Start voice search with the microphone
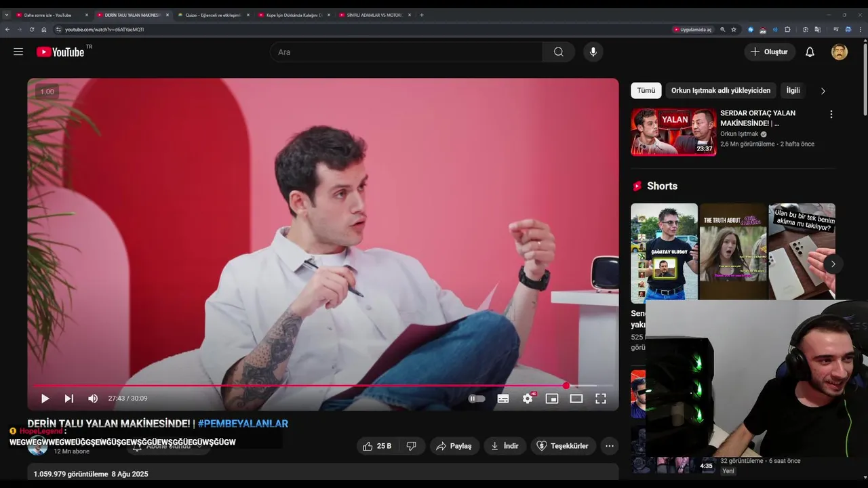 click(593, 52)
